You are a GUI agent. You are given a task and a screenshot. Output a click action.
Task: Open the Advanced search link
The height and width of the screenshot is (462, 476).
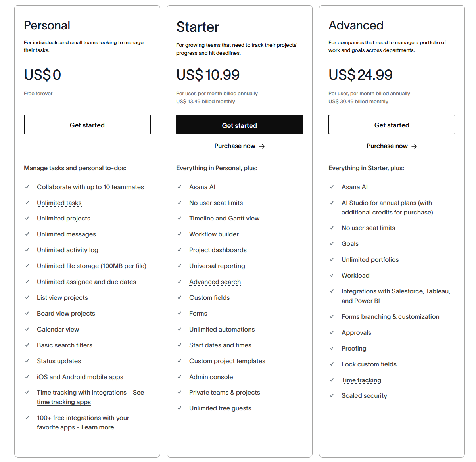[215, 282]
